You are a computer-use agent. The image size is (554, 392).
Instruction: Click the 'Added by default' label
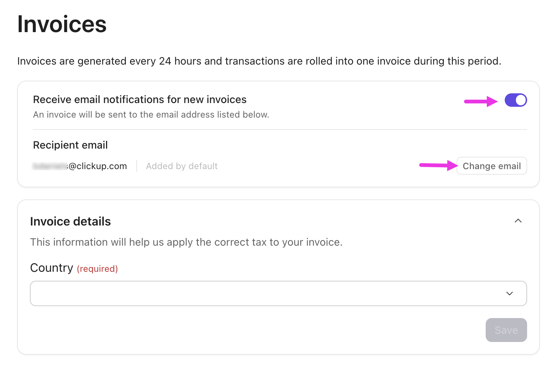click(x=181, y=166)
